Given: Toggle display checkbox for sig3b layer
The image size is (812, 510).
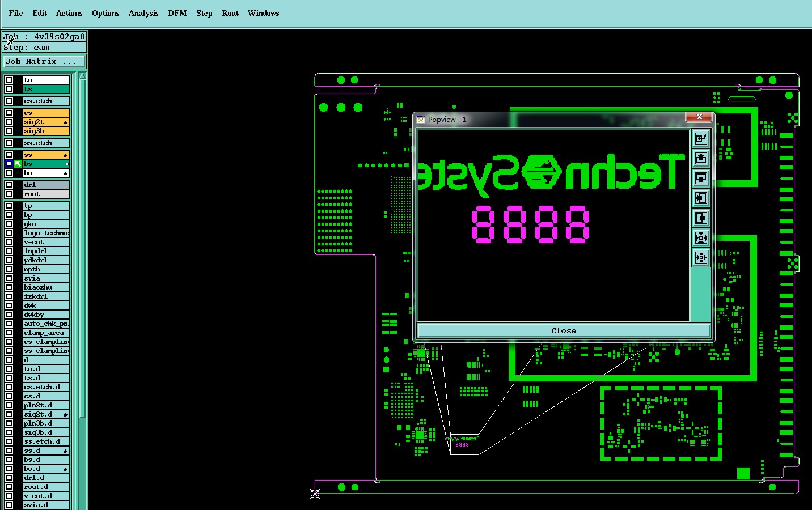Looking at the screenshot, I should pos(9,131).
